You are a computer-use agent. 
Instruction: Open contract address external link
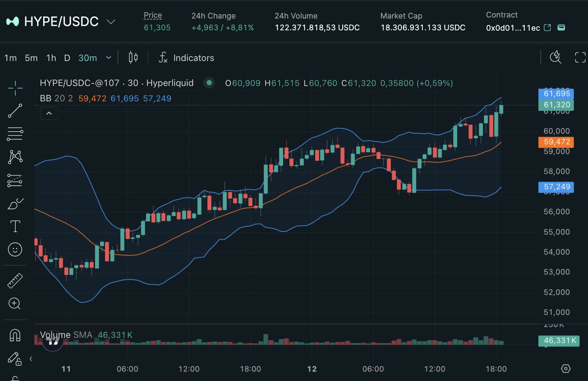pos(548,27)
